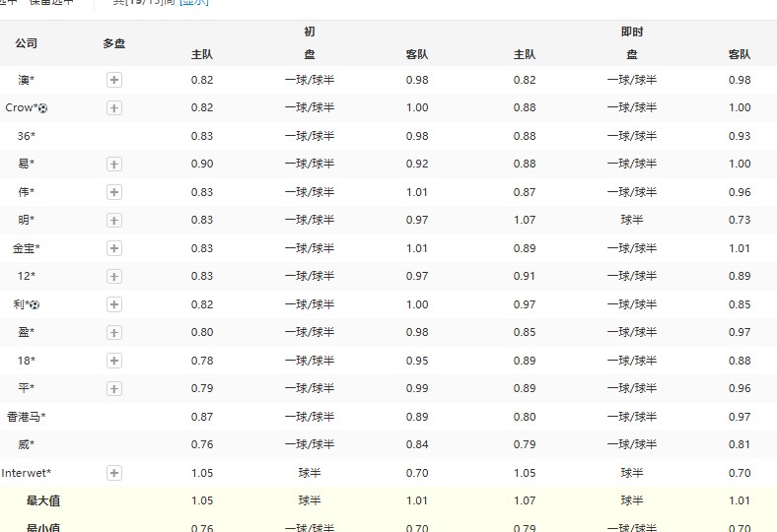Expand multi-handicap plus icon for 澳* row
Screen dimensions: 777x532
(114, 80)
